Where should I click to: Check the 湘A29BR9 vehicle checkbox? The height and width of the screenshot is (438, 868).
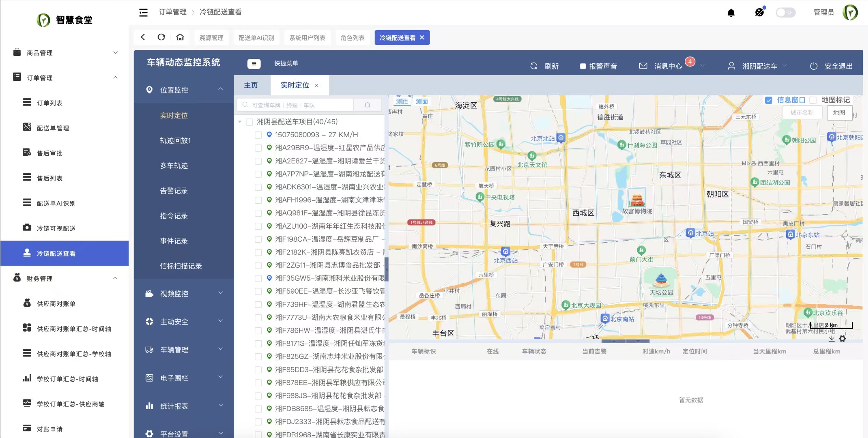coord(259,148)
